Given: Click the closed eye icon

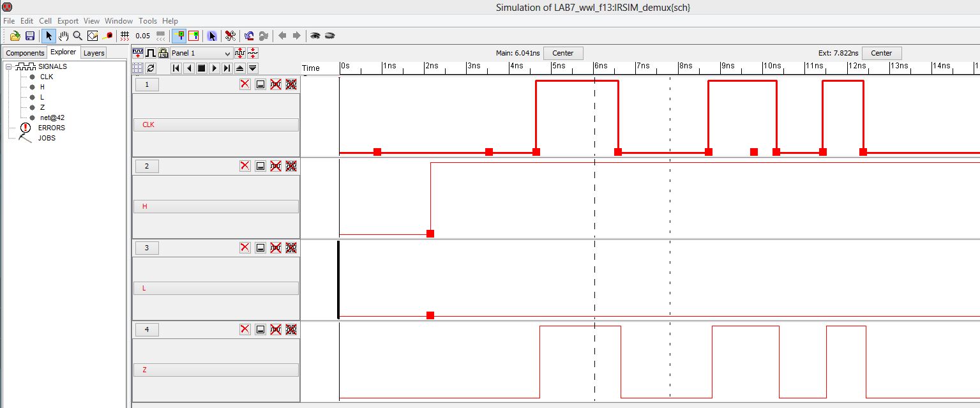Looking at the screenshot, I should 329,36.
